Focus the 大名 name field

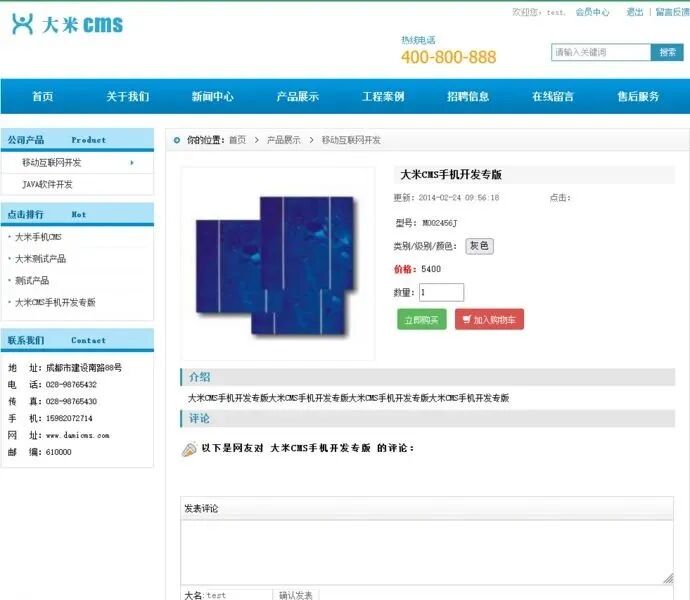pyautogui.click(x=239, y=595)
